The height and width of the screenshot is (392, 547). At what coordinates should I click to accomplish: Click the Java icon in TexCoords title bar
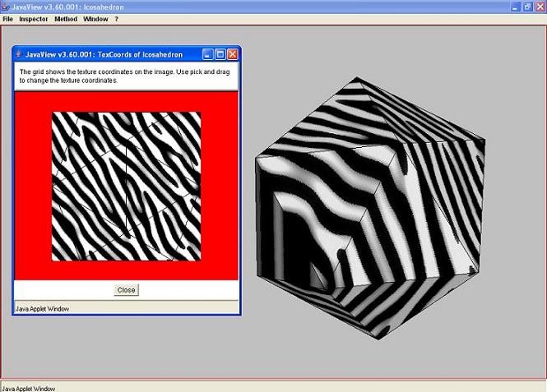pos(19,54)
